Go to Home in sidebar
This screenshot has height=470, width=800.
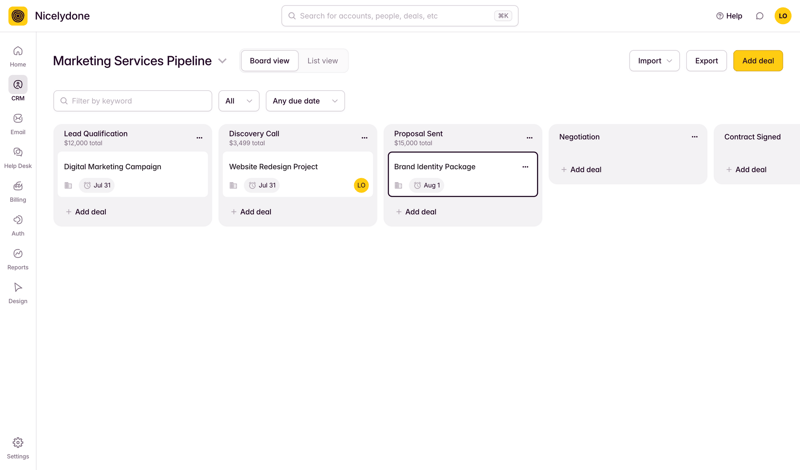coord(18,56)
